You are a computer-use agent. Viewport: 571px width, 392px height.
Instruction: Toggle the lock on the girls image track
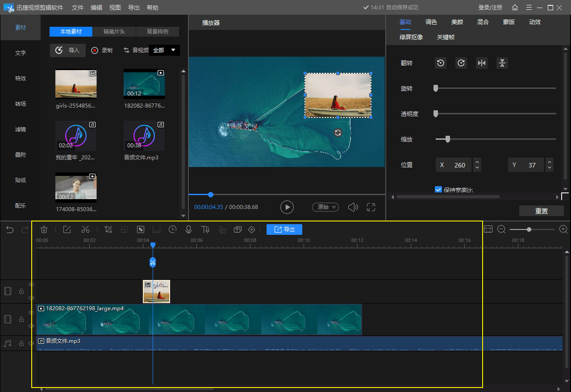click(x=21, y=291)
